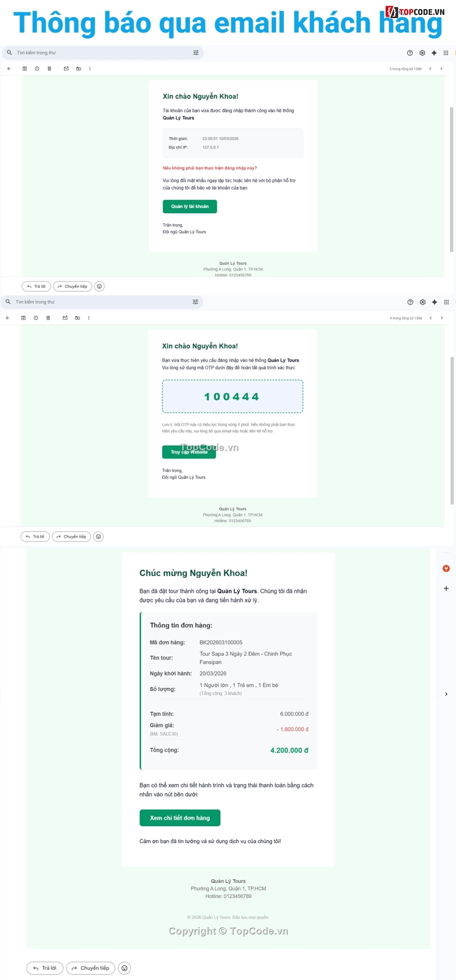
Task: Click the plus add-on icon in side panel
Action: [x=446, y=588]
